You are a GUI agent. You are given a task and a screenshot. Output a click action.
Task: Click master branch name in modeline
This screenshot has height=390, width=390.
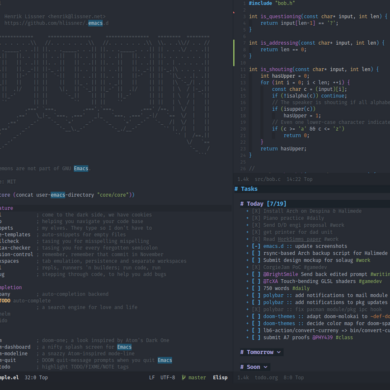[x=197, y=377]
